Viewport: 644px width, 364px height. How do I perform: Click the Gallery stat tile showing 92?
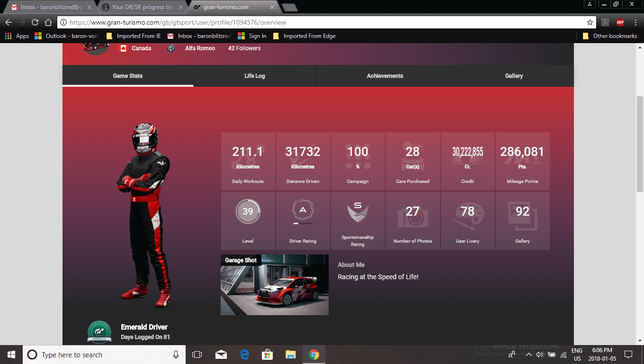[x=522, y=220]
